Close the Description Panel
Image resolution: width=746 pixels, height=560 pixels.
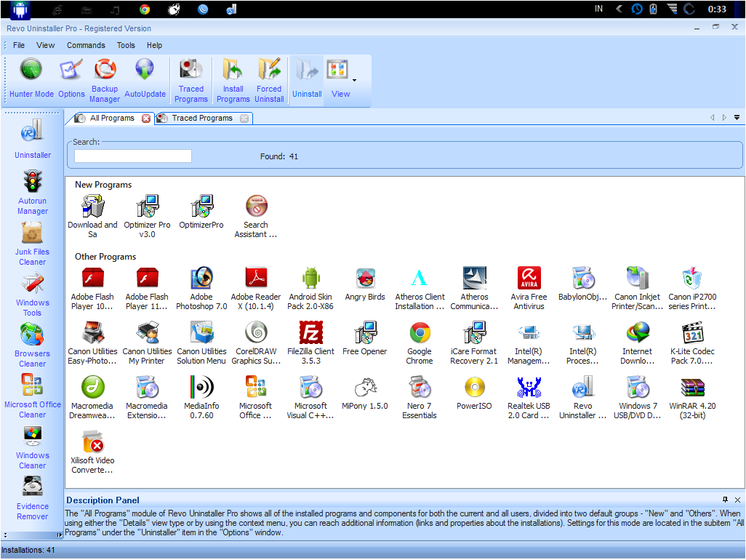coord(737,500)
